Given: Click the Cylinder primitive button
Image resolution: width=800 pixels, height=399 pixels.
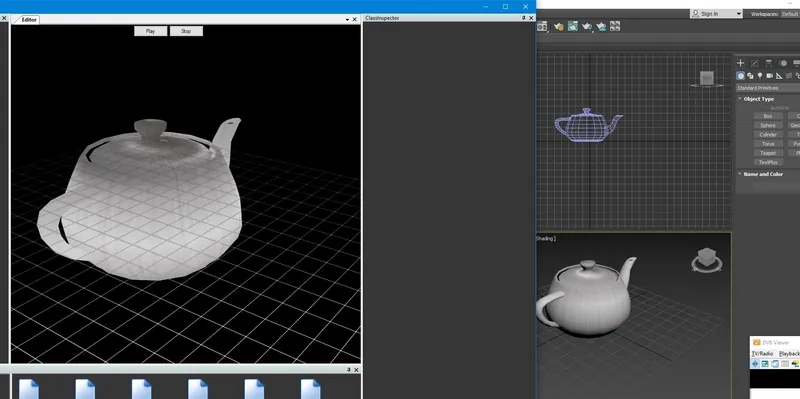Looking at the screenshot, I should pyautogui.click(x=768, y=134).
